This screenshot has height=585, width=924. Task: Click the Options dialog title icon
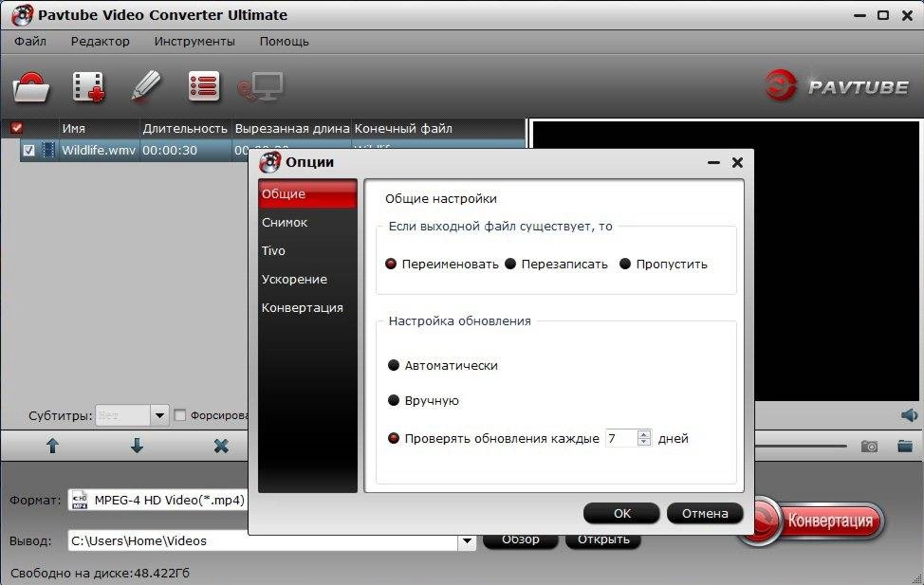click(269, 162)
